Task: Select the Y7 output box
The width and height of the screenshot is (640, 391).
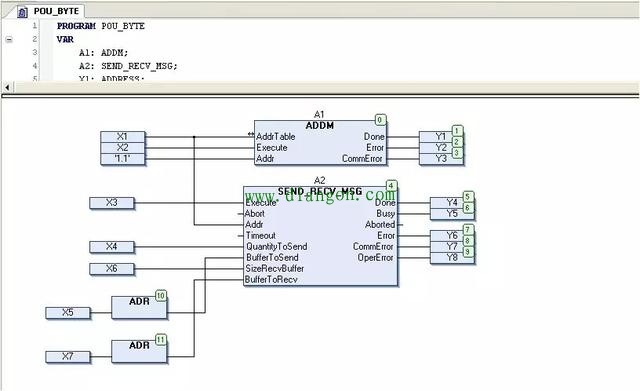Action: point(452,247)
